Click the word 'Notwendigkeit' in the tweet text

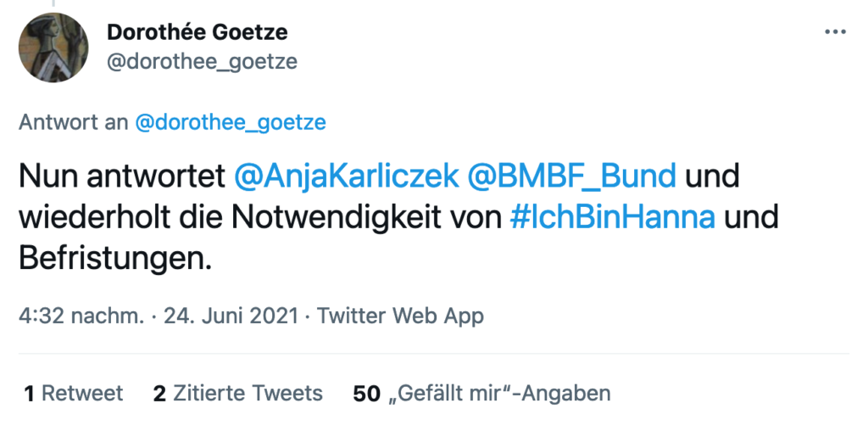[352, 217]
